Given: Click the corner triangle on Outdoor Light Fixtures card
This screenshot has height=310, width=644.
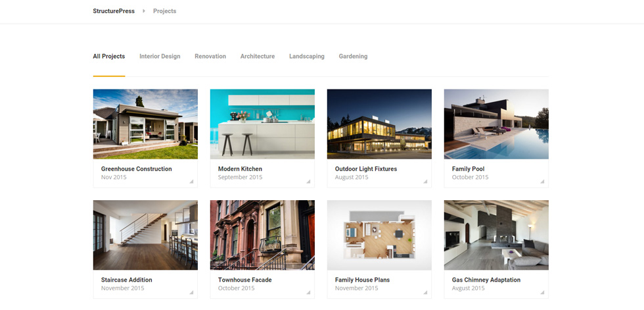Looking at the screenshot, I should (x=426, y=182).
